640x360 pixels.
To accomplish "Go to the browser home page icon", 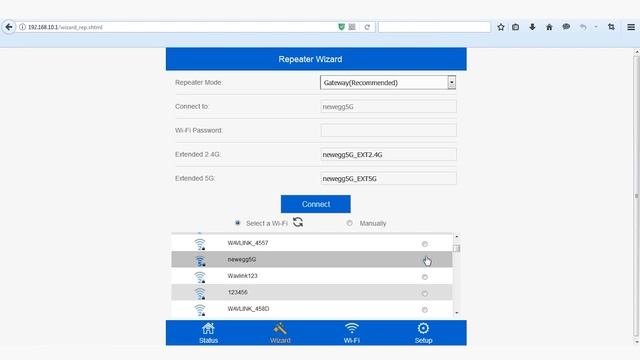I will (549, 27).
